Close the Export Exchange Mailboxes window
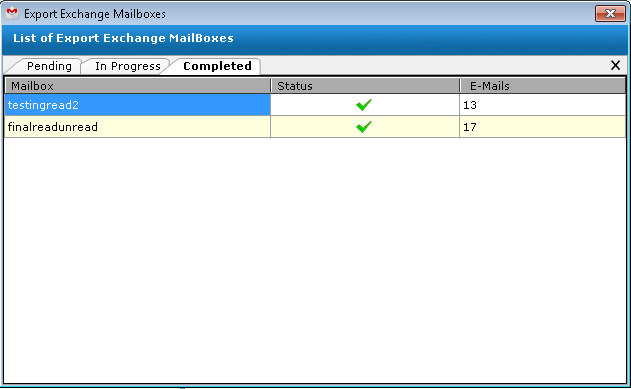 (x=610, y=14)
